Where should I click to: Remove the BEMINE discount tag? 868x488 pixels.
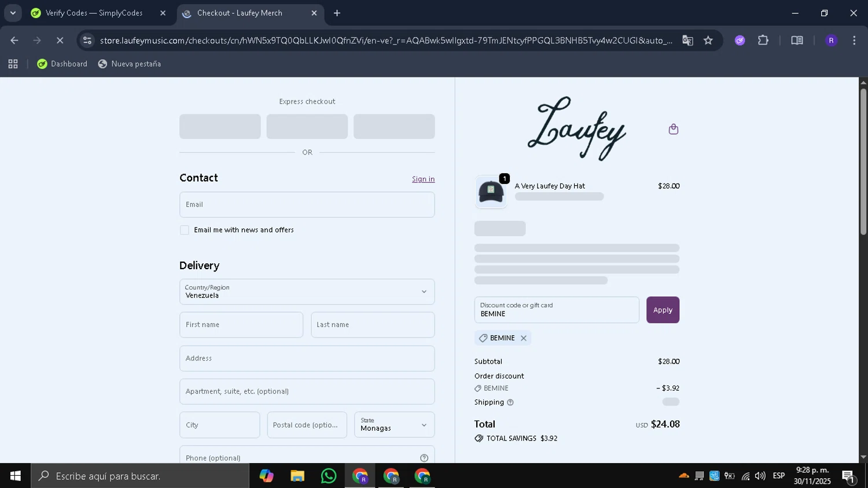(524, 338)
